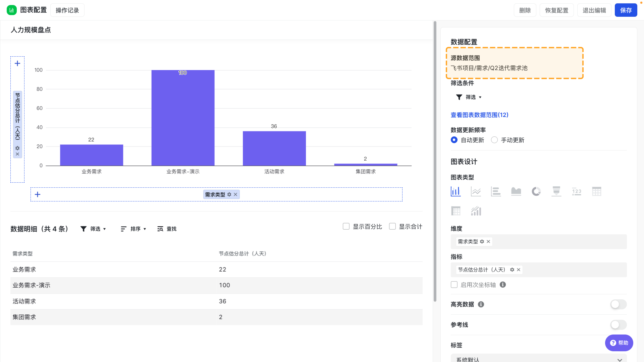Select the horizontal bar chart type
The image size is (644, 362).
[496, 192]
